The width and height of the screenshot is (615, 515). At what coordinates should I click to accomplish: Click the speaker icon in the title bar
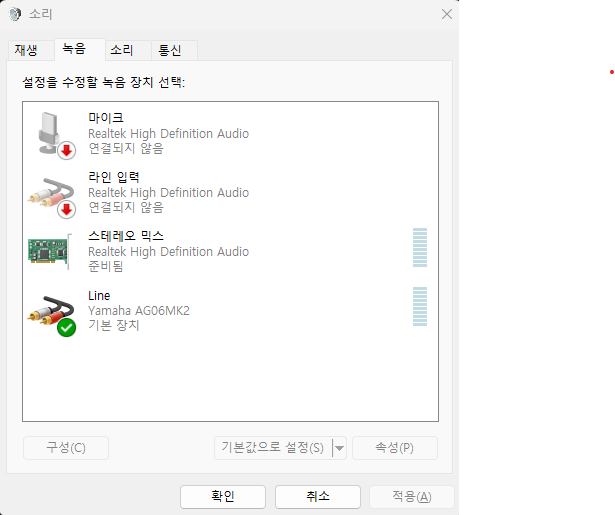pos(14,14)
